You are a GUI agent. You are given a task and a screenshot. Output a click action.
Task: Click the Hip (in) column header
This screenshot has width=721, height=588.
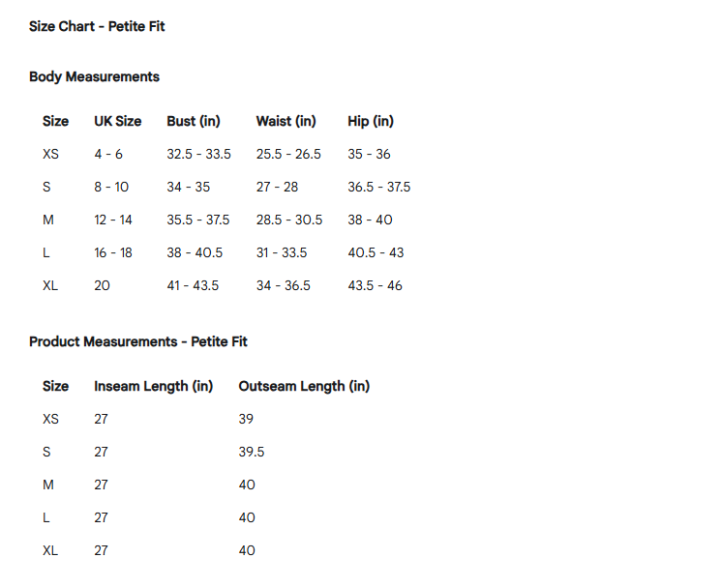coord(371,121)
